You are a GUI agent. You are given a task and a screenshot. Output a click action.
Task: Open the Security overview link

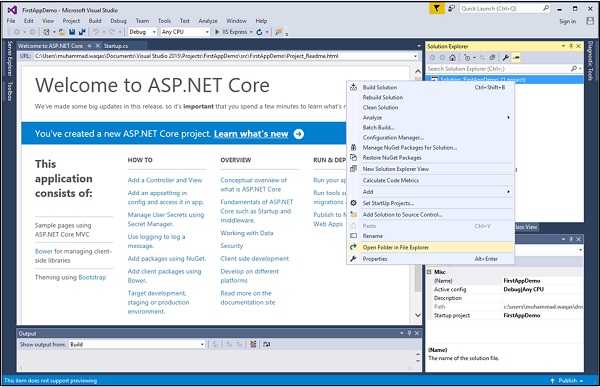tap(232, 246)
